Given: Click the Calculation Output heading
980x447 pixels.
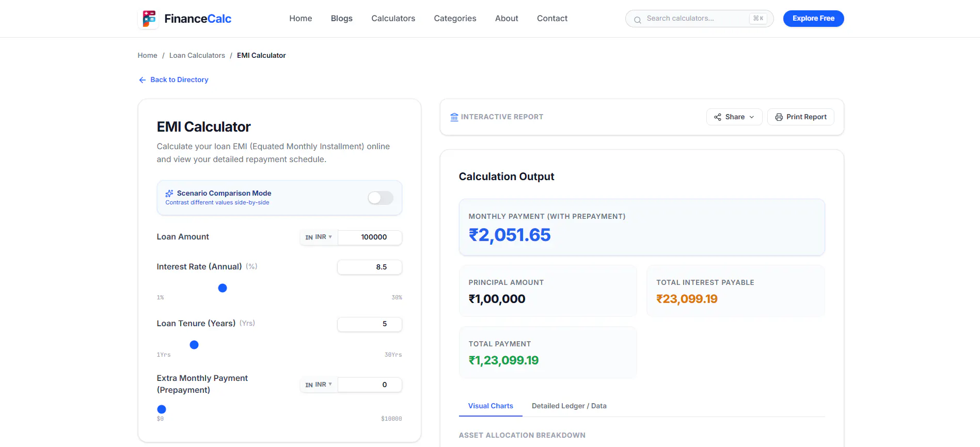Looking at the screenshot, I should (x=507, y=177).
